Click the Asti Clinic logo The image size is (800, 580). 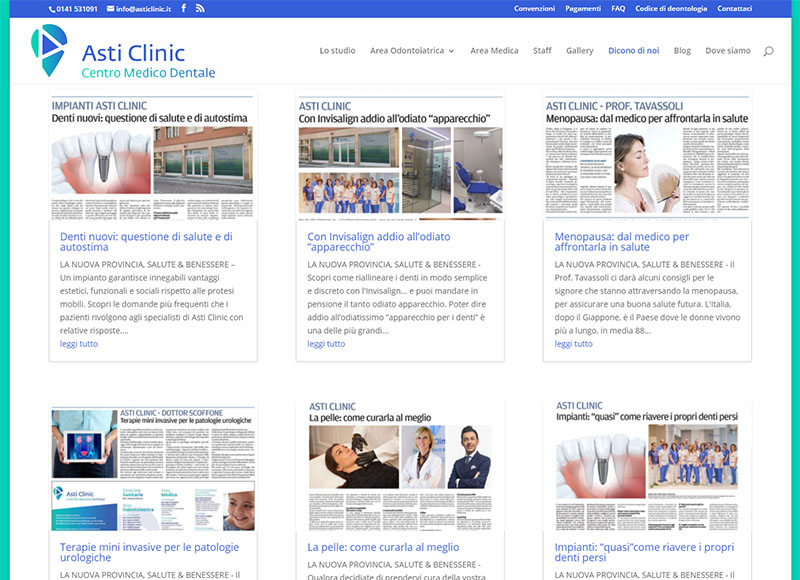pyautogui.click(x=123, y=51)
